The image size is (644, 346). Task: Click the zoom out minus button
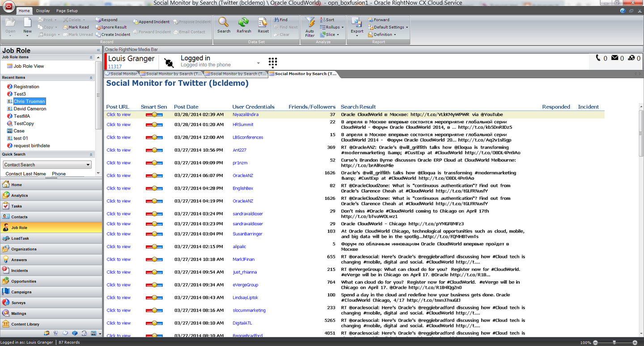(x=595, y=342)
